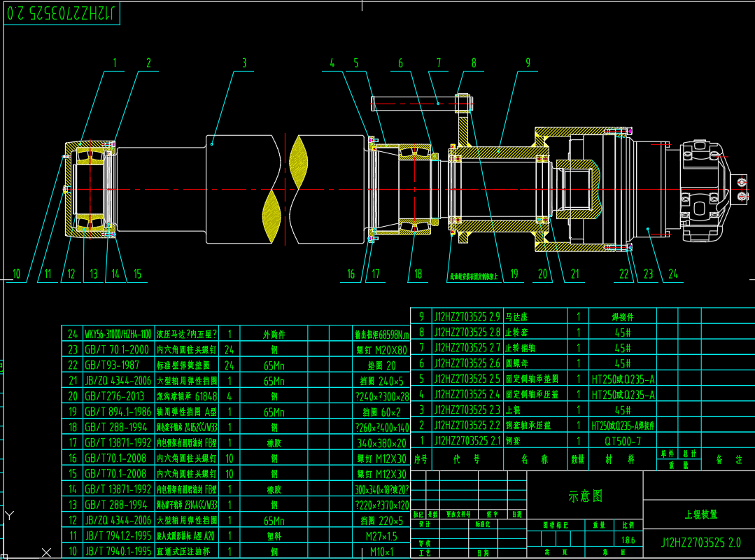
Task: Select the J12HZ2703525 2.0 drawing number in the title block
Action: (700, 542)
